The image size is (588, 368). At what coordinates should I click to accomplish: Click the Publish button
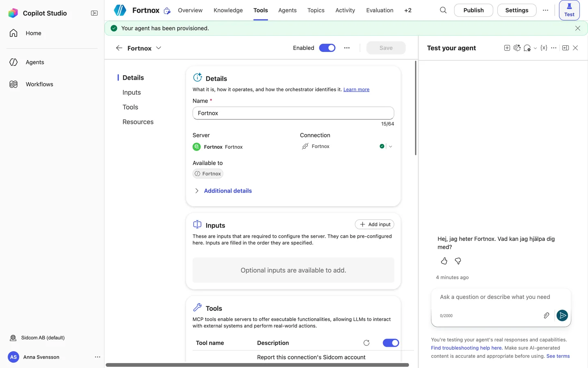[474, 10]
